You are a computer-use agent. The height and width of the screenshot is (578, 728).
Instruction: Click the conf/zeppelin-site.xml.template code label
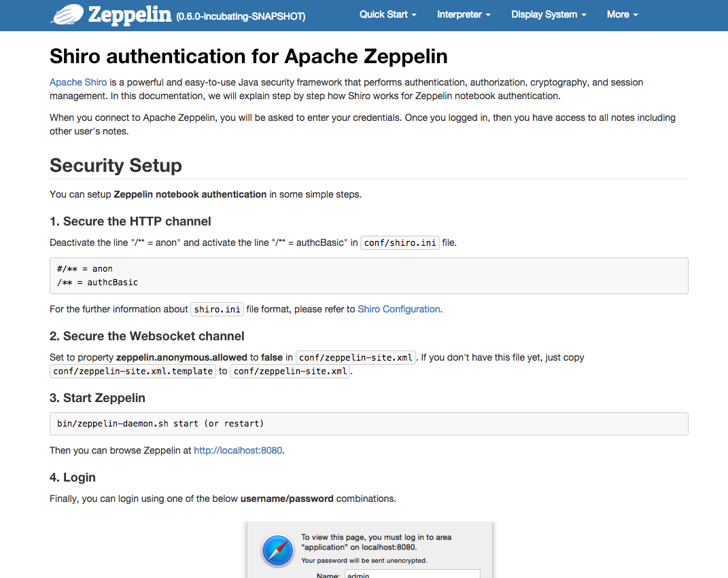click(x=133, y=372)
